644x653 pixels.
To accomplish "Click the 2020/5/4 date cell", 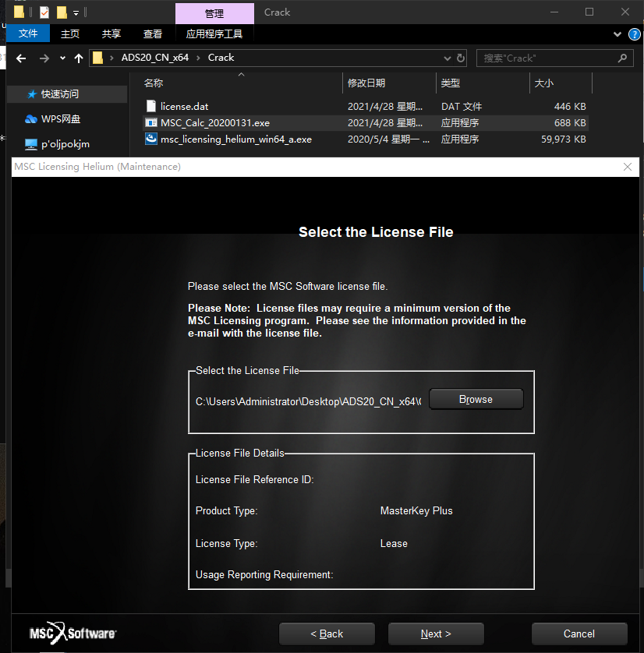I will 388,139.
